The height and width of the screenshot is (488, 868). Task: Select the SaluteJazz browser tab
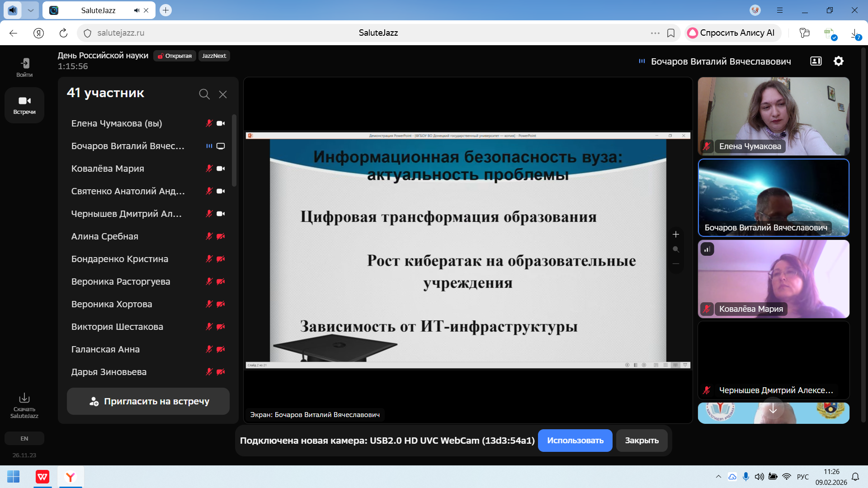[x=98, y=10]
